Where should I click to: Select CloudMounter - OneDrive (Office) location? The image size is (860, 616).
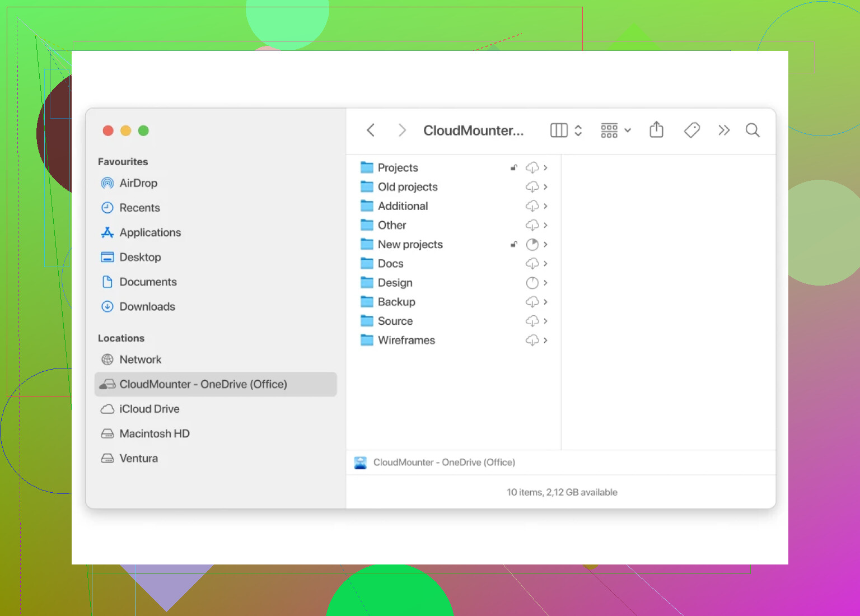click(216, 384)
